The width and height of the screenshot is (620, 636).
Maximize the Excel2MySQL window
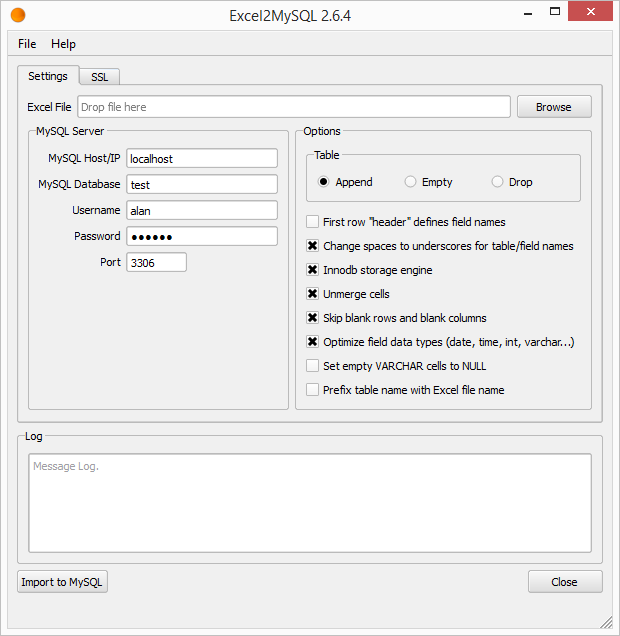555,11
